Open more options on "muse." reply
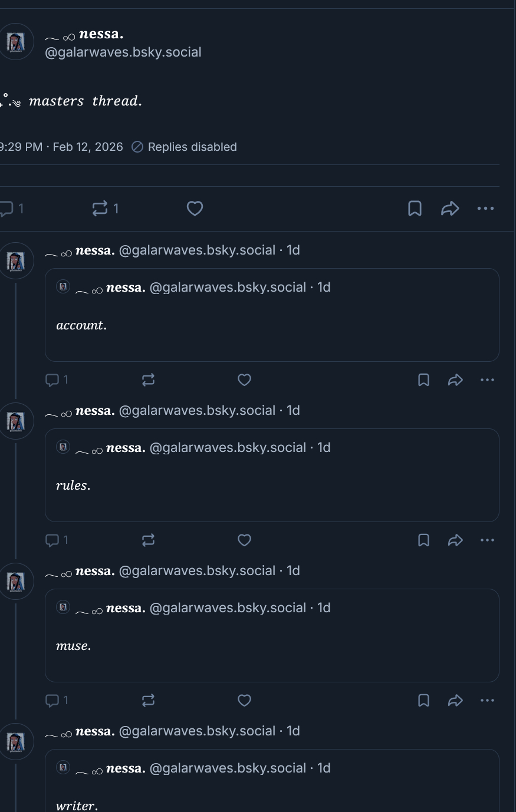 click(487, 701)
